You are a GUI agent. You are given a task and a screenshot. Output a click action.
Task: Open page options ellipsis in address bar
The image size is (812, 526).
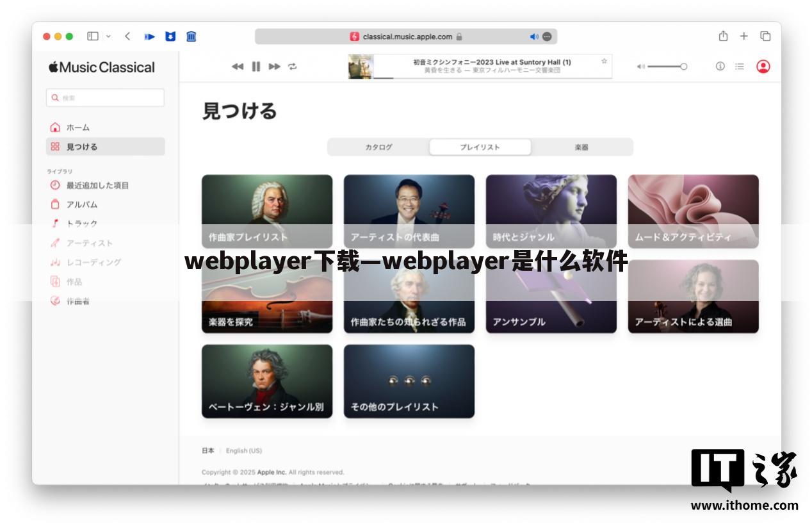pos(547,37)
